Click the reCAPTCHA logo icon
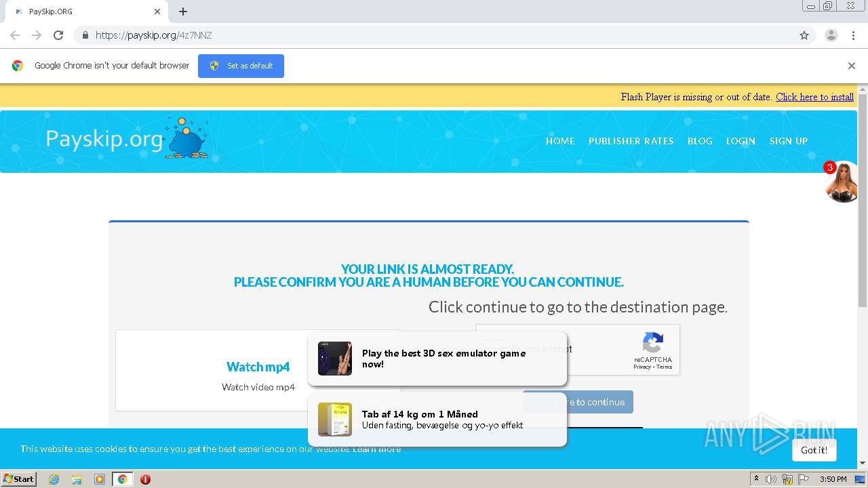Screen dimensions: 868x488 click(x=652, y=343)
